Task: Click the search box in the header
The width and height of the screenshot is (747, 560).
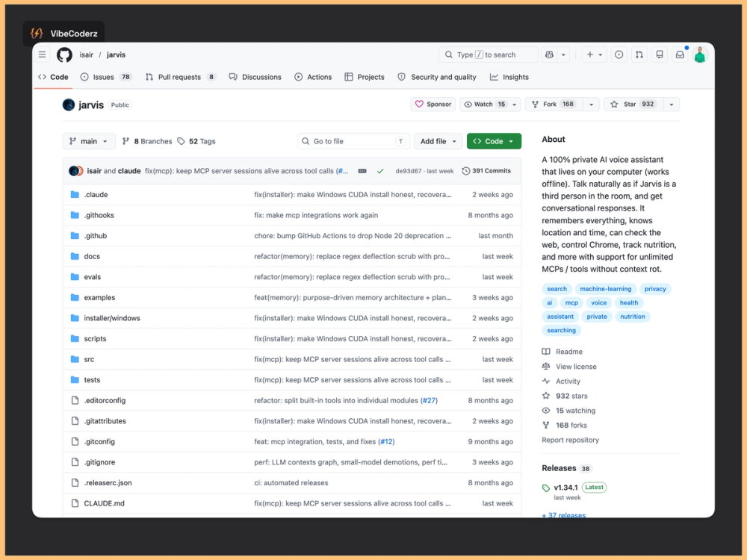Action: click(489, 55)
